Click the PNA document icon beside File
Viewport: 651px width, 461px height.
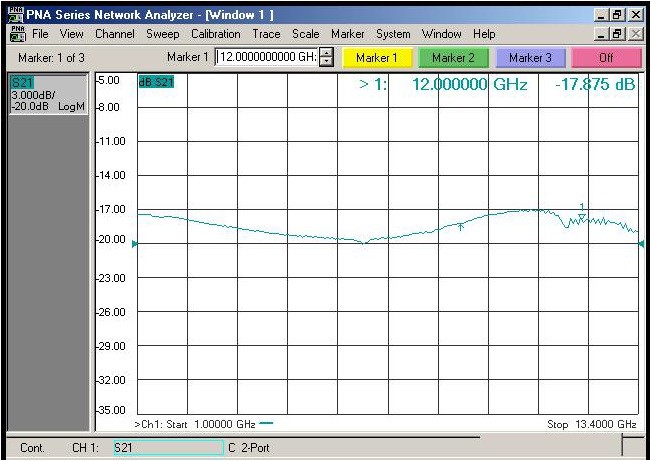pyautogui.click(x=18, y=34)
